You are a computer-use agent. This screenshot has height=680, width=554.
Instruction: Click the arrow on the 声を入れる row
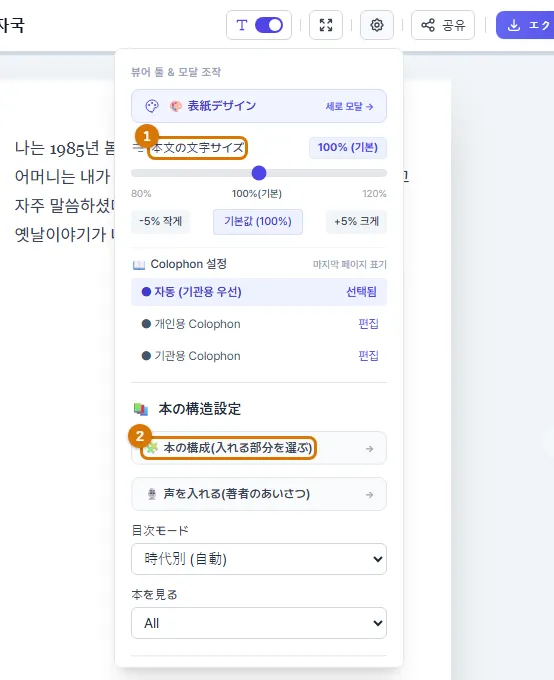click(369, 495)
